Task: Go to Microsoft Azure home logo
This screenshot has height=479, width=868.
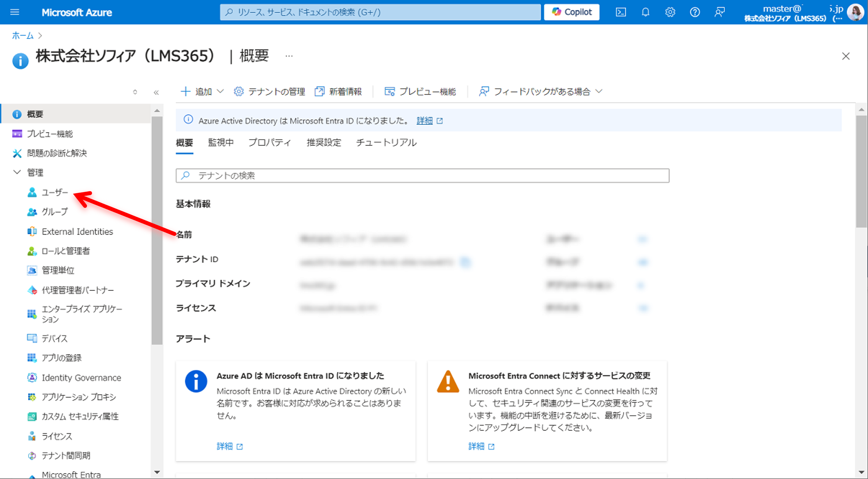Action: (x=77, y=12)
